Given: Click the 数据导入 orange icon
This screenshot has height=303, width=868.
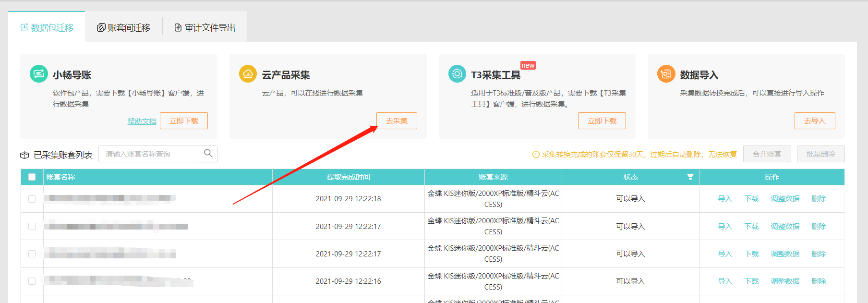Looking at the screenshot, I should pyautogui.click(x=666, y=73).
